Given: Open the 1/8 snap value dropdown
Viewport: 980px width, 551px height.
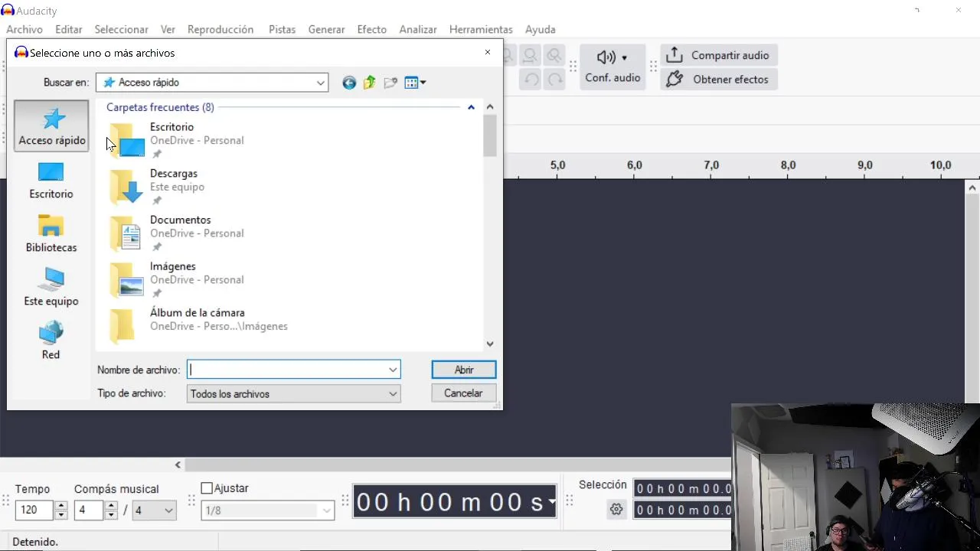Looking at the screenshot, I should [x=327, y=510].
